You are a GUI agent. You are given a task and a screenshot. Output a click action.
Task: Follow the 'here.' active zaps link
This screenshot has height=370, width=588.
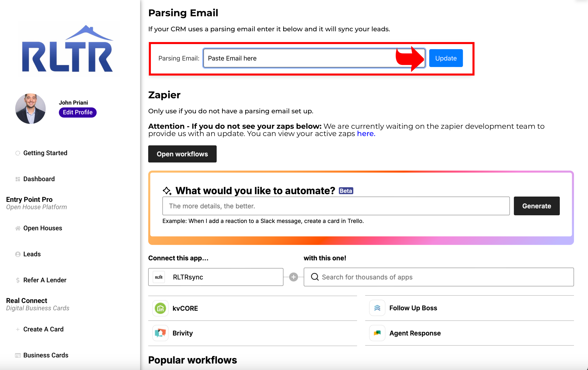pyautogui.click(x=366, y=134)
